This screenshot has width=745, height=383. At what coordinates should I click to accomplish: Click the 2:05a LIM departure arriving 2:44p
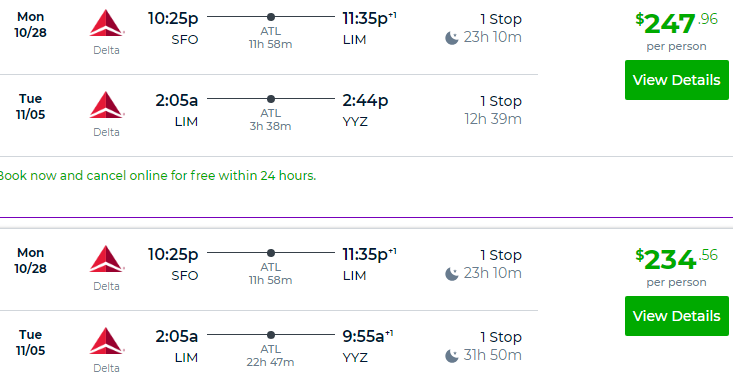click(176, 110)
